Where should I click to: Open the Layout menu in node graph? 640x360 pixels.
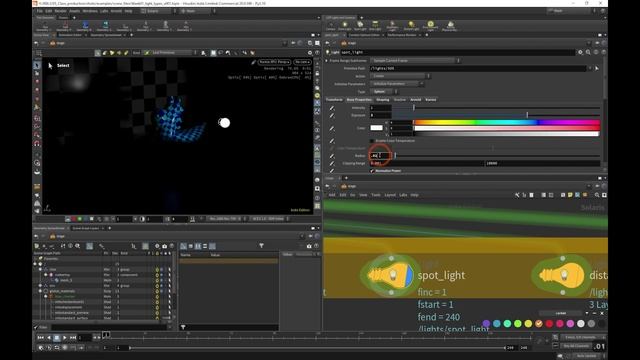pyautogui.click(x=390, y=195)
